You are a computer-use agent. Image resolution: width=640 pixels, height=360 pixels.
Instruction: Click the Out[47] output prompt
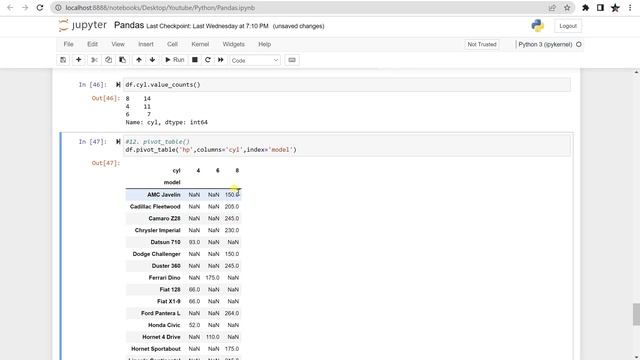[x=106, y=163]
